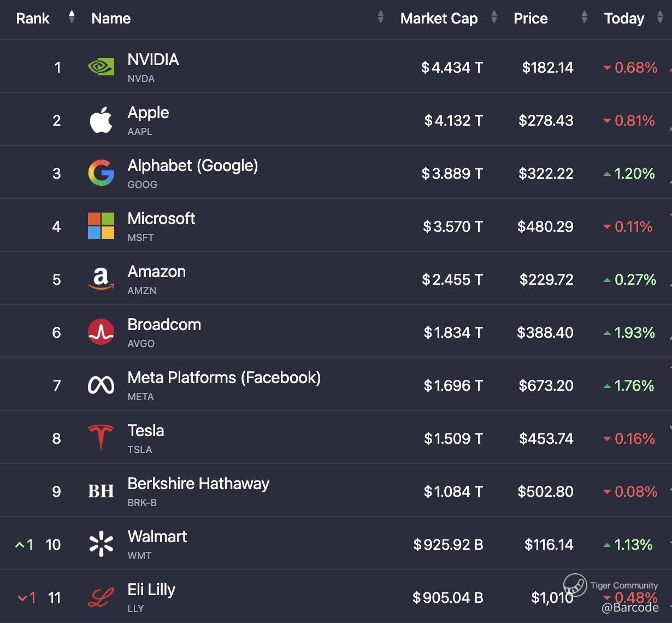
Task: Click the Eli Lilly script logo
Action: (x=101, y=597)
